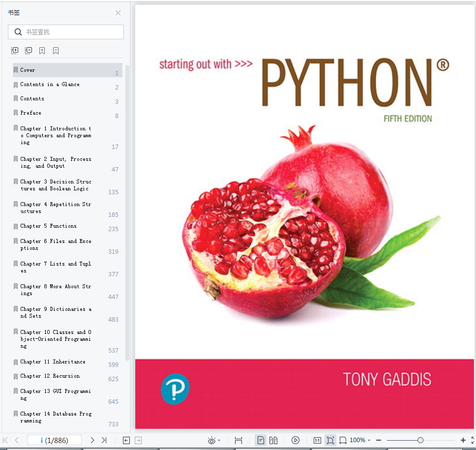Click the delete bookmark icon
Viewport: 476px width, 450px height.
[x=56, y=51]
